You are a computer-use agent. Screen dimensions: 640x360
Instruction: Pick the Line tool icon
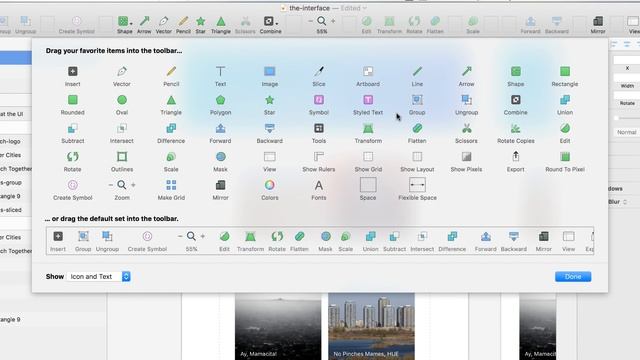click(x=417, y=71)
